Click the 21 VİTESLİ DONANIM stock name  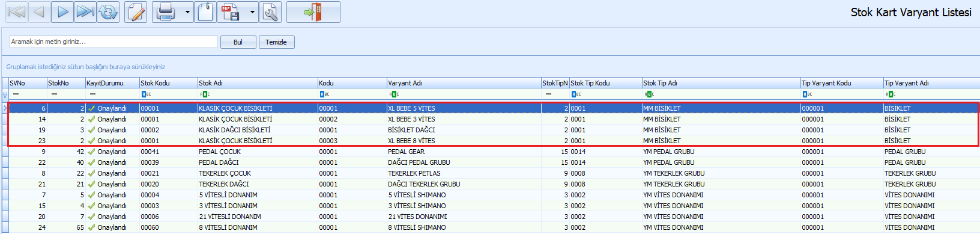pyautogui.click(x=258, y=217)
